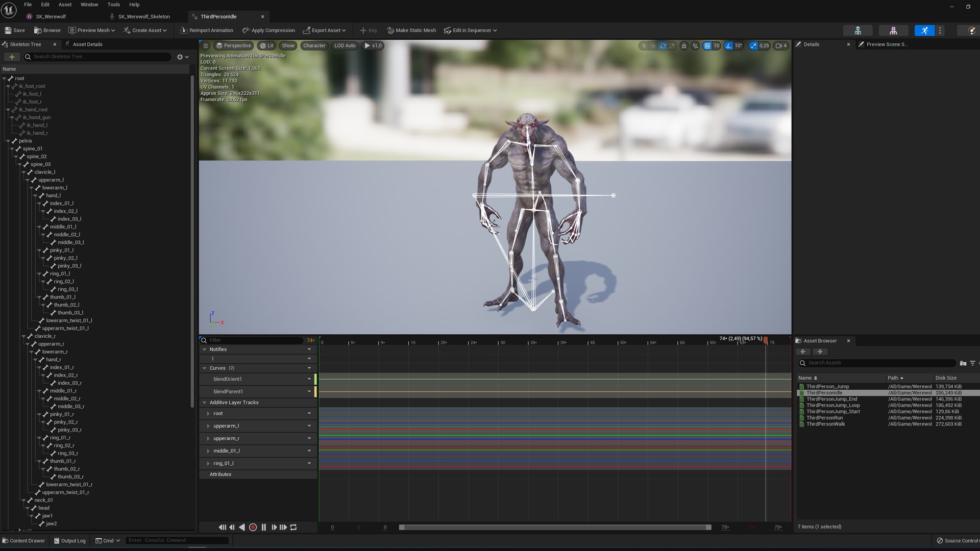Click the timeline playhead marker

tap(765, 340)
